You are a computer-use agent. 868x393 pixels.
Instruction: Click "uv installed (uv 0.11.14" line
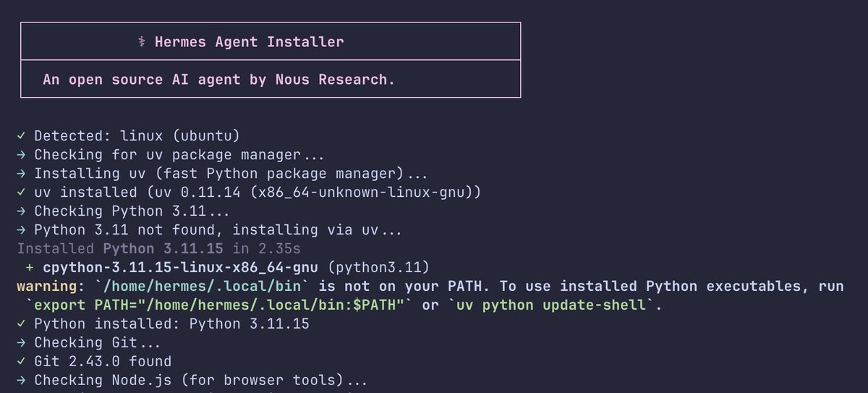click(x=257, y=193)
